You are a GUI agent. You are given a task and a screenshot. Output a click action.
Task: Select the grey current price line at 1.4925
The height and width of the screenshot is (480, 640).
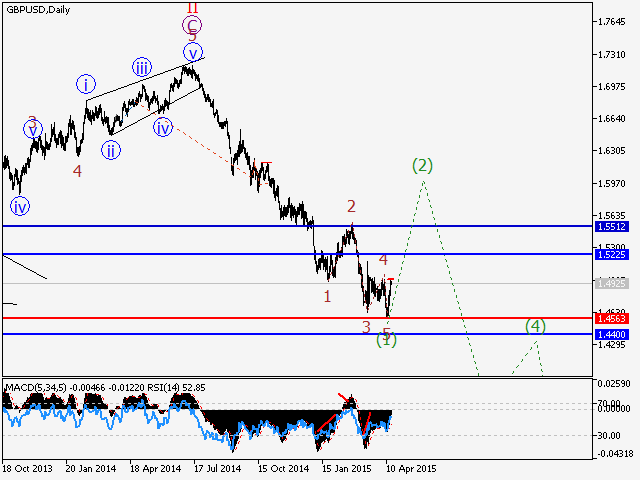pos(297,283)
